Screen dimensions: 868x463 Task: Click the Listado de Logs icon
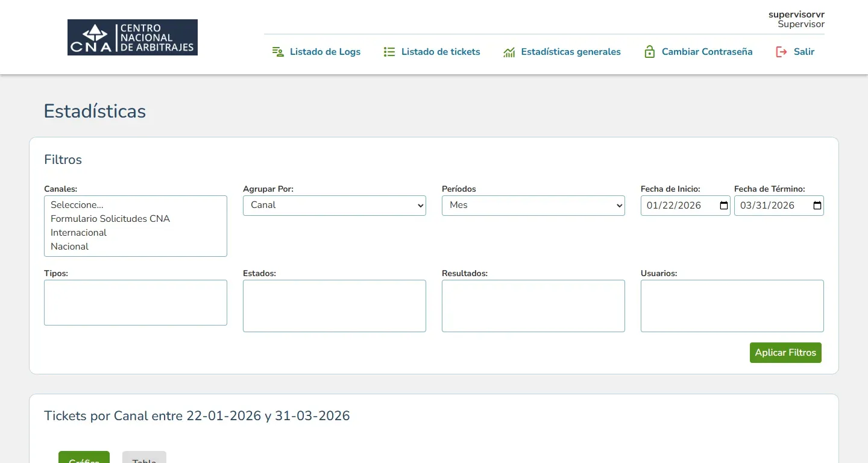click(x=278, y=52)
